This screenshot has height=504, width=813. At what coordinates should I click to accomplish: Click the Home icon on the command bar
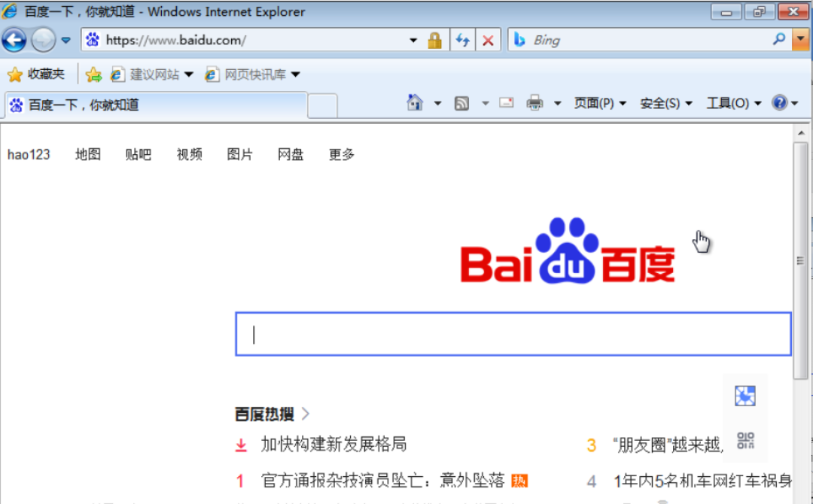tap(416, 102)
